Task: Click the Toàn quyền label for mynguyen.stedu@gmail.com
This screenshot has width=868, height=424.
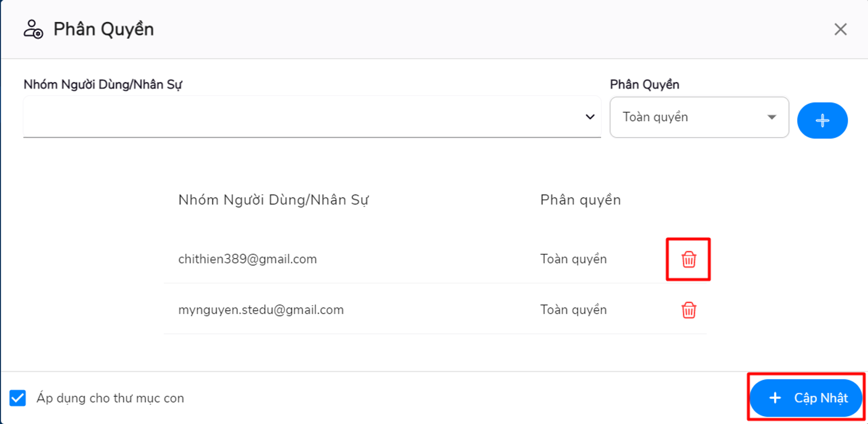Action: (573, 310)
